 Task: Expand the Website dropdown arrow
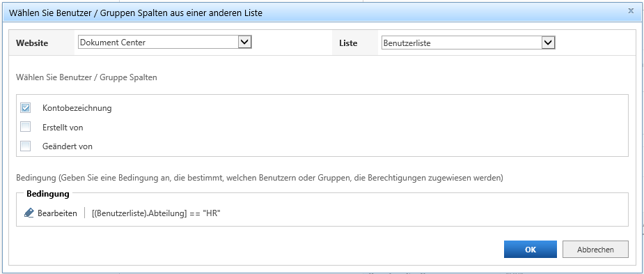[245, 42]
